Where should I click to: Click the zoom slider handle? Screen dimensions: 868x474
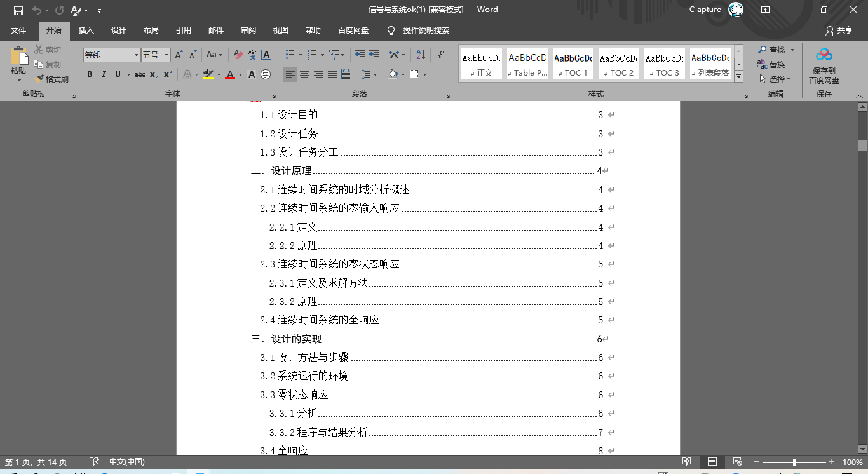[x=794, y=462]
